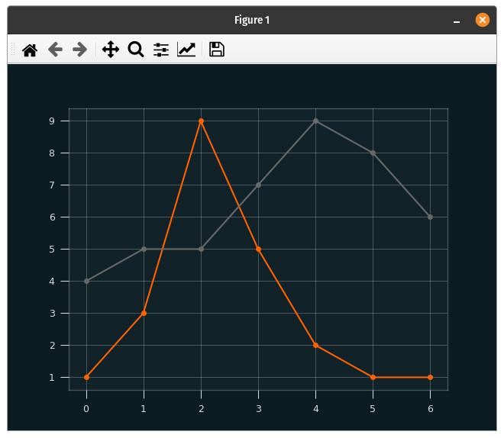Image resolution: width=504 pixels, height=438 pixels.
Task: Go back to the previous view
Action: (x=55, y=50)
